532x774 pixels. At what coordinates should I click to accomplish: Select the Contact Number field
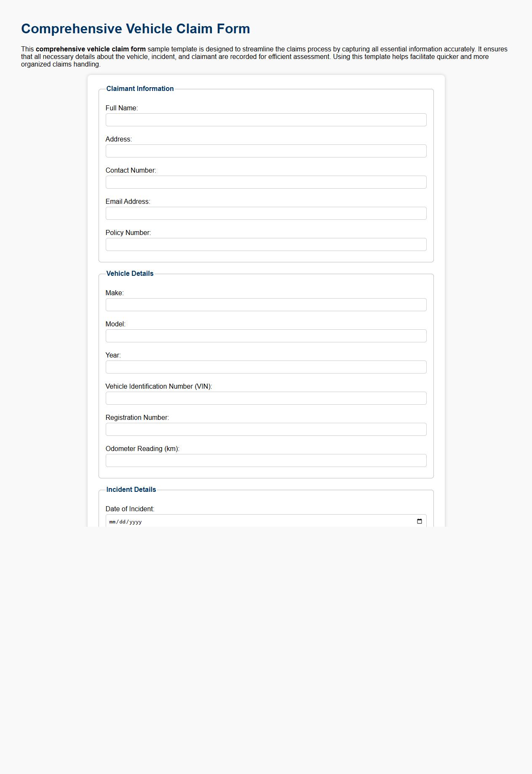[x=265, y=182]
